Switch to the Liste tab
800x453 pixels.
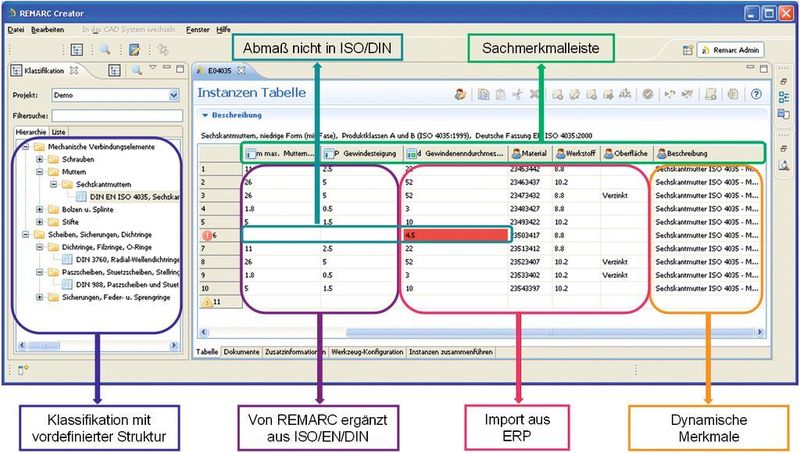tap(59, 132)
